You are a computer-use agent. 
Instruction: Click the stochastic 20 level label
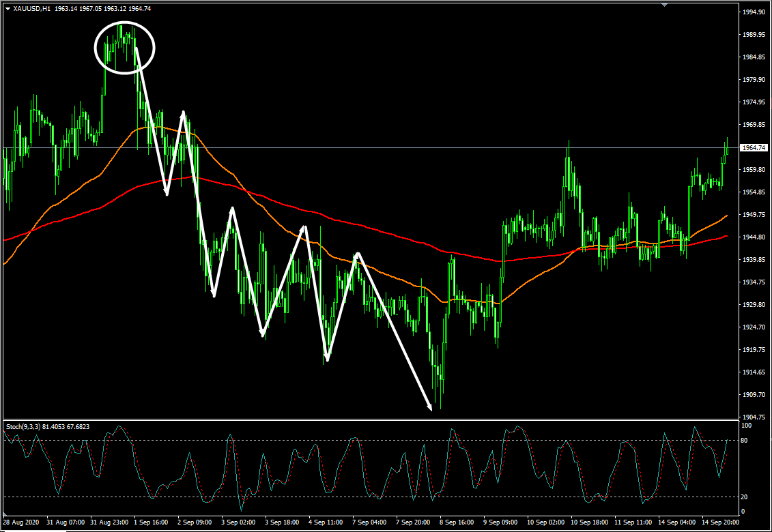pyautogui.click(x=745, y=497)
